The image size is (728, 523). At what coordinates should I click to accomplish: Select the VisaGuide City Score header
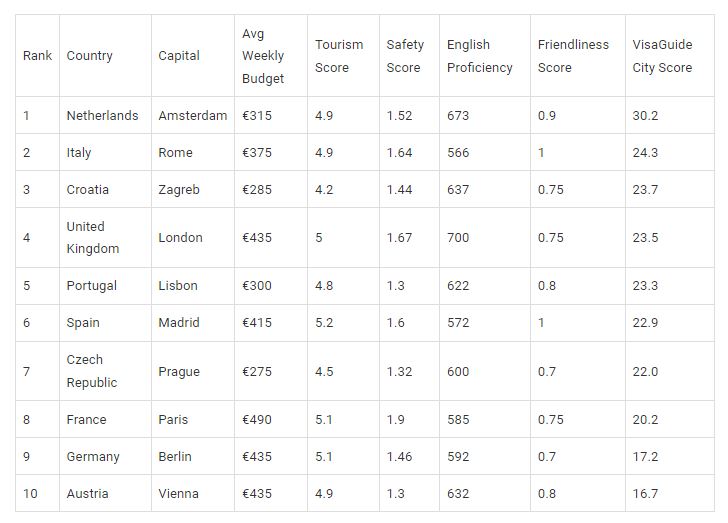click(670, 56)
